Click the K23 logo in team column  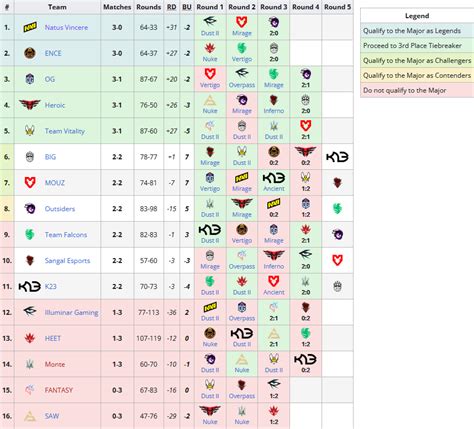point(30,286)
